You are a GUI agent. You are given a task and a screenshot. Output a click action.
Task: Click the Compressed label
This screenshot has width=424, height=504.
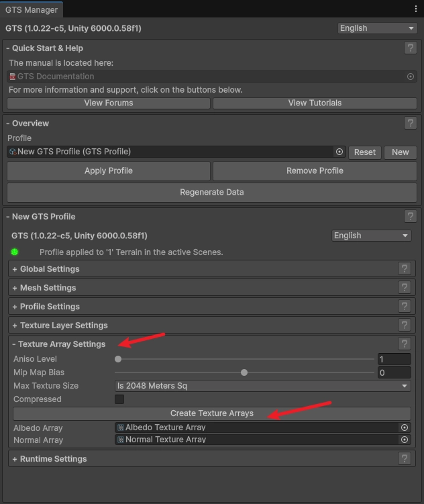pyautogui.click(x=38, y=399)
